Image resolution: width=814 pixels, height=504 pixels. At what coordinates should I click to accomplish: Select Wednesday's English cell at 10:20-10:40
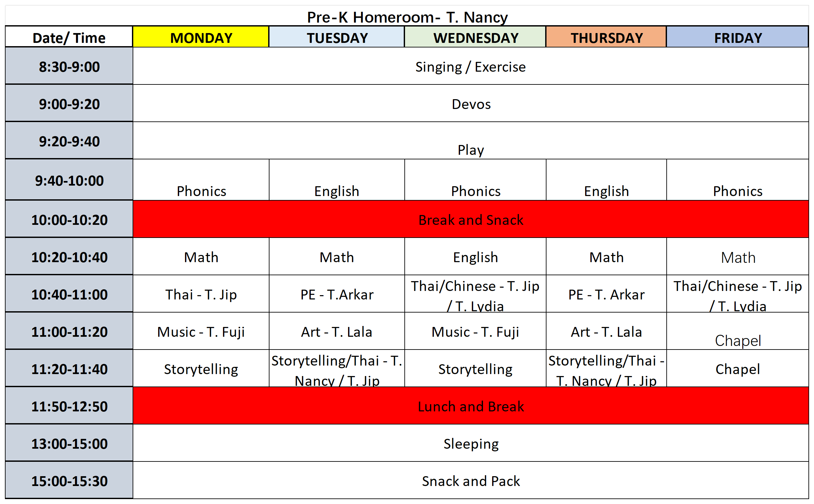click(x=475, y=257)
